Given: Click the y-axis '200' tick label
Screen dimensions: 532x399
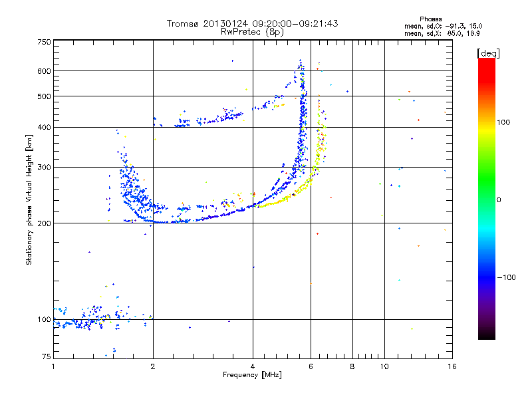Looking at the screenshot, I should [x=45, y=223].
